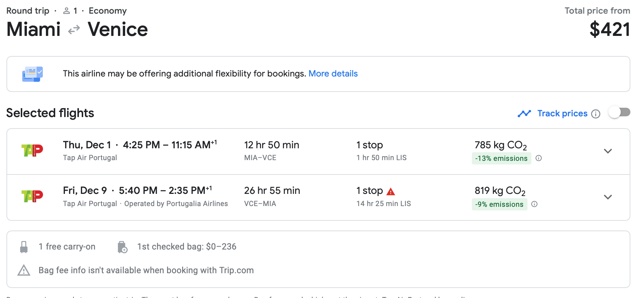This screenshot has height=298, width=644.
Task: Click 'Fri, Dec 9 · 5:40 PM – 2:35 PM' text
Action: (x=137, y=190)
